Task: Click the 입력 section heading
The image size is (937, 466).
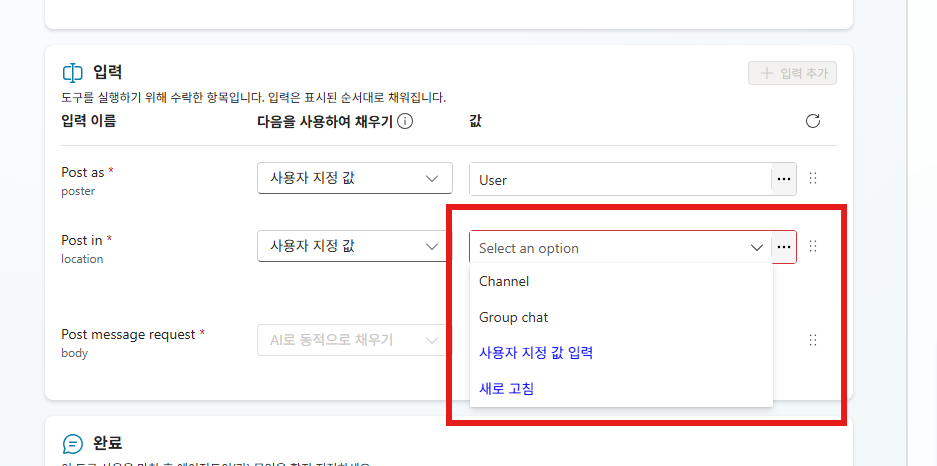Action: [x=108, y=72]
